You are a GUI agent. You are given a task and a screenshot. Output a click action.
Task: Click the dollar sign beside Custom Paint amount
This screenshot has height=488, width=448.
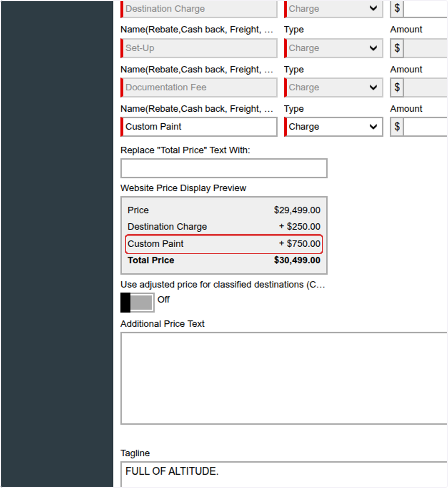[x=397, y=127]
